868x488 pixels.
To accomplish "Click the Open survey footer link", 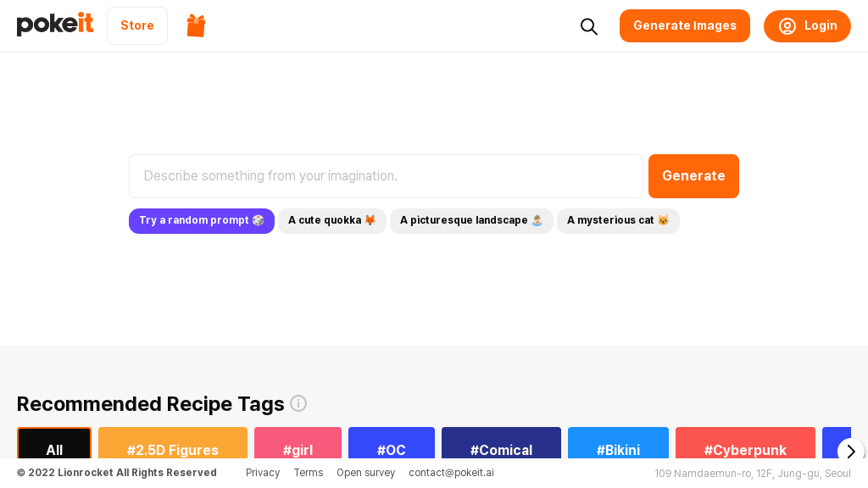I will 365,473.
